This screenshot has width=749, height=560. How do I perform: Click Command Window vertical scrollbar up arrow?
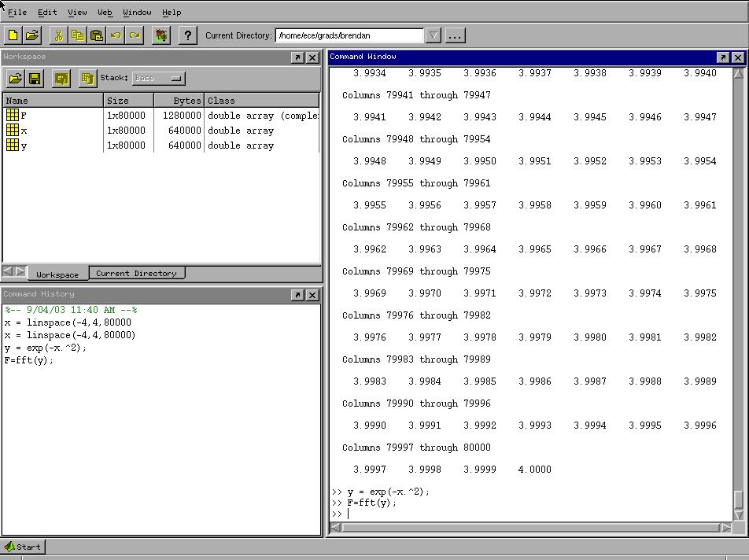coord(739,73)
